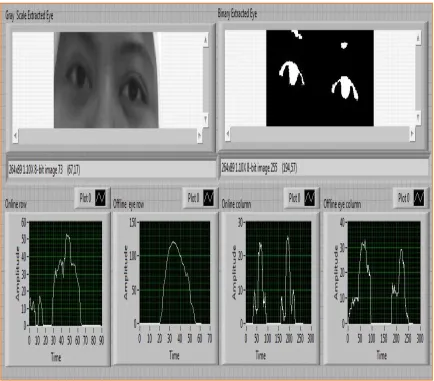Open Plot 0 legend icon for Offline eye row
This screenshot has height=381, width=434.
[209, 198]
